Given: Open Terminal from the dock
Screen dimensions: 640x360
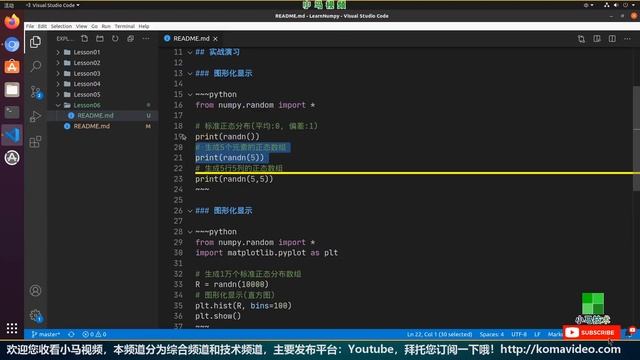Looking at the screenshot, I should [12, 112].
